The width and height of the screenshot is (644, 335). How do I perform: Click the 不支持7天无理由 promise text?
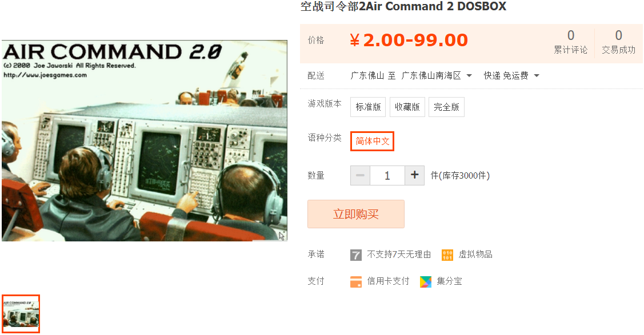point(399,255)
